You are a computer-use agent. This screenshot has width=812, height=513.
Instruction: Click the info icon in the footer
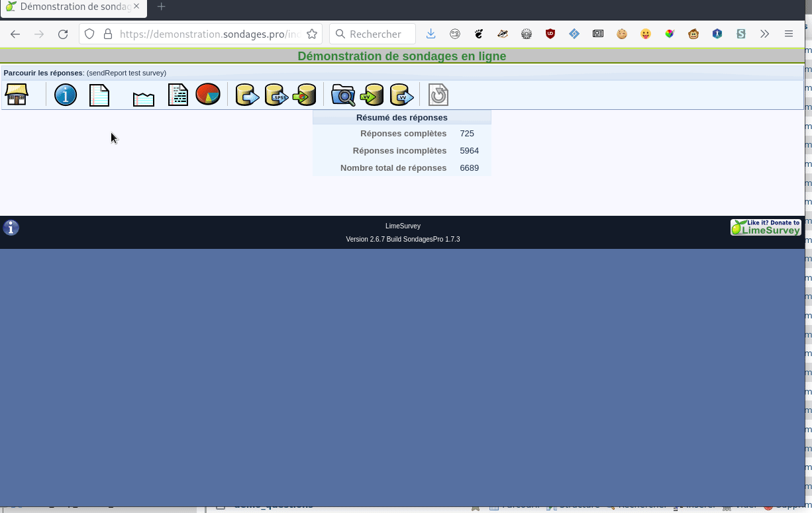11,228
